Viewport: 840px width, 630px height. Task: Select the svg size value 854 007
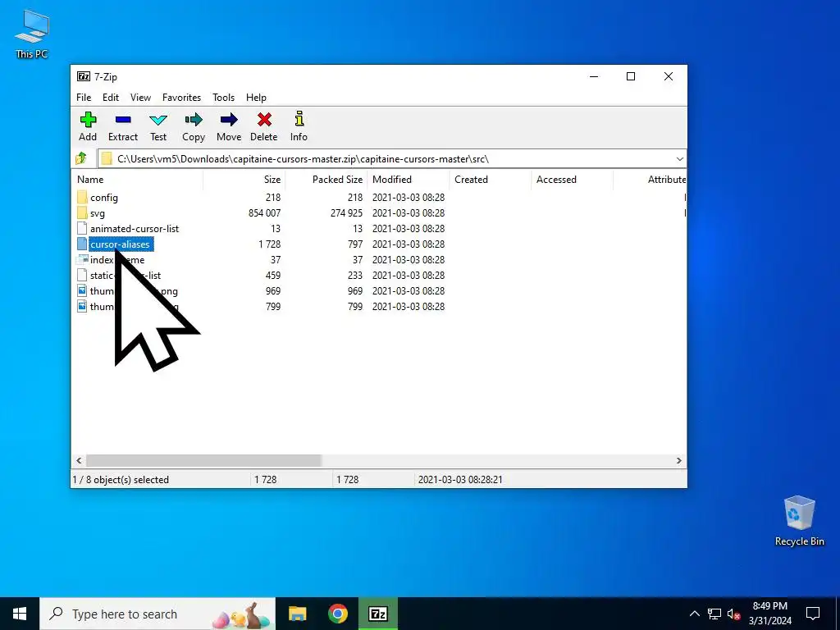pyautogui.click(x=264, y=212)
